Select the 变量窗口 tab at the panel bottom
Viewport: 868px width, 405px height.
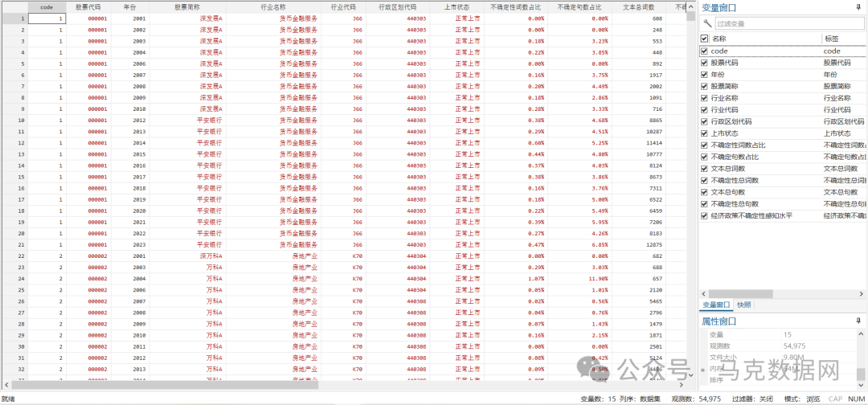pyautogui.click(x=716, y=305)
